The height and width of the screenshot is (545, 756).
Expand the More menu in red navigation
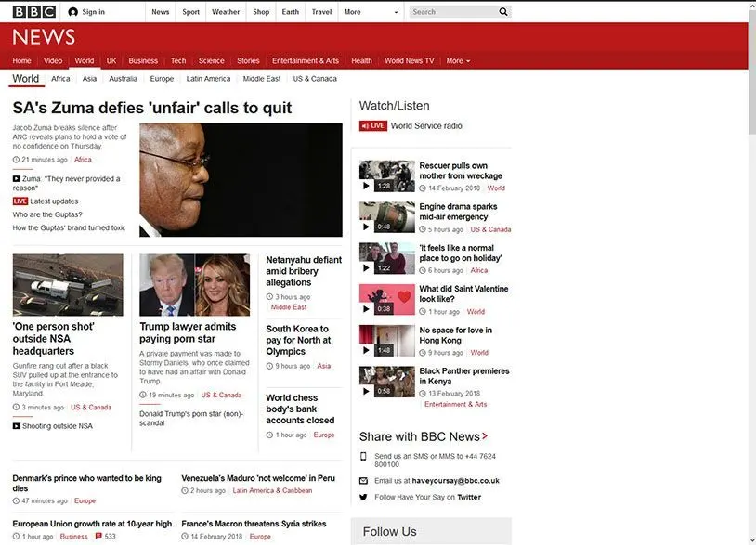[458, 60]
